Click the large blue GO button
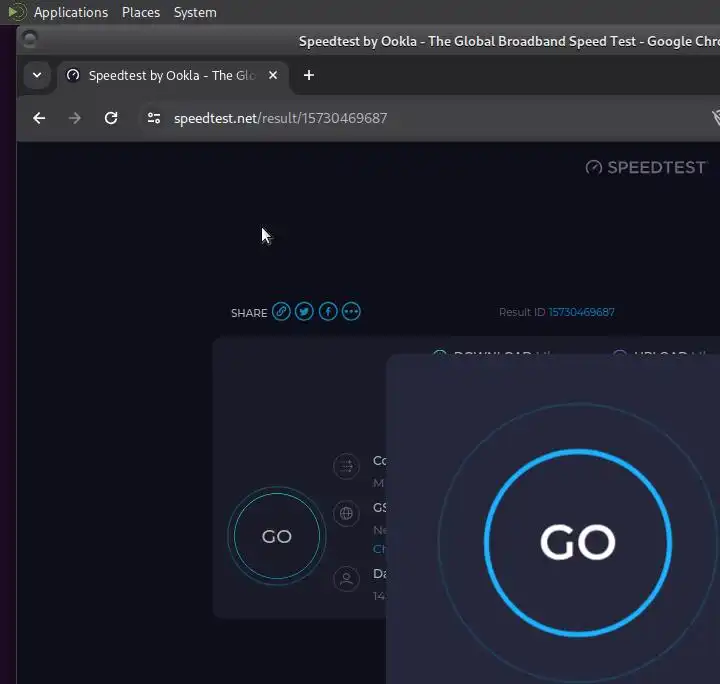The height and width of the screenshot is (684, 720). [x=578, y=543]
